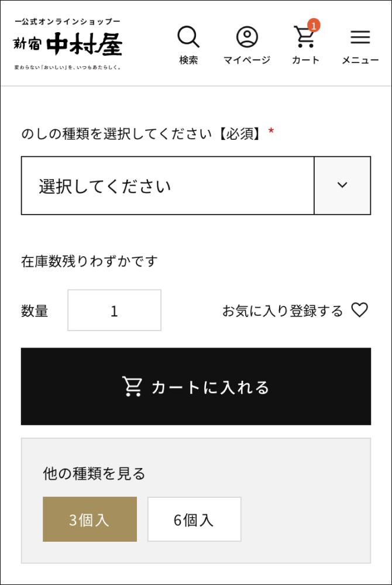Click the Nakamuraya shop logo
This screenshot has height=585, width=392.
(68, 44)
